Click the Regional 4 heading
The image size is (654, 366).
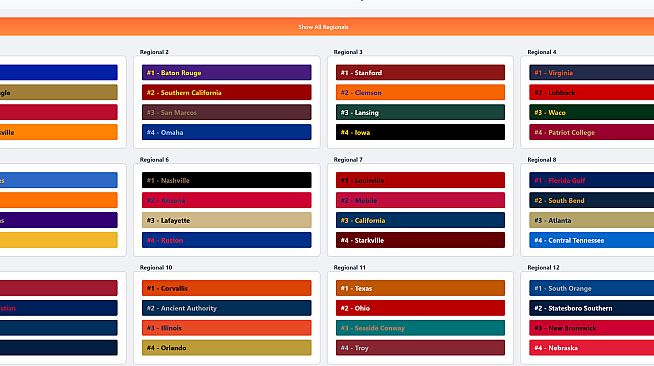tap(542, 52)
